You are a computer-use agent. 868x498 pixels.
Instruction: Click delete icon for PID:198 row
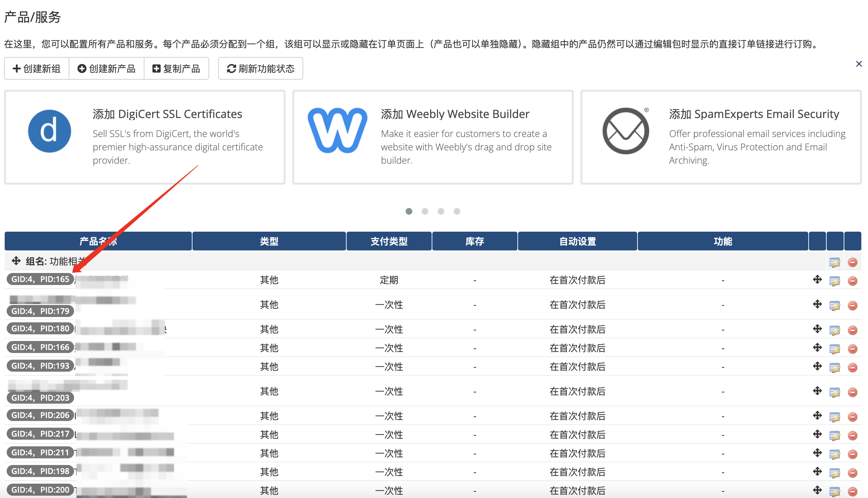pyautogui.click(x=852, y=473)
